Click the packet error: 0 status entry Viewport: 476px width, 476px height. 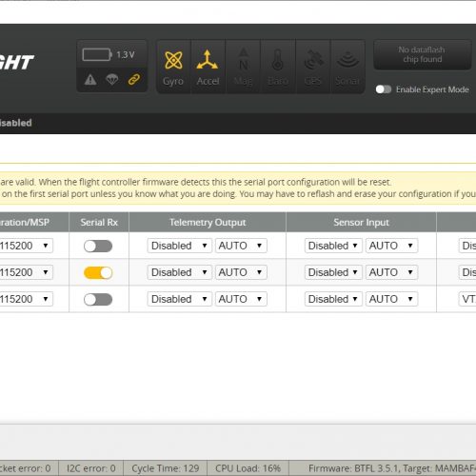pyautogui.click(x=26, y=468)
